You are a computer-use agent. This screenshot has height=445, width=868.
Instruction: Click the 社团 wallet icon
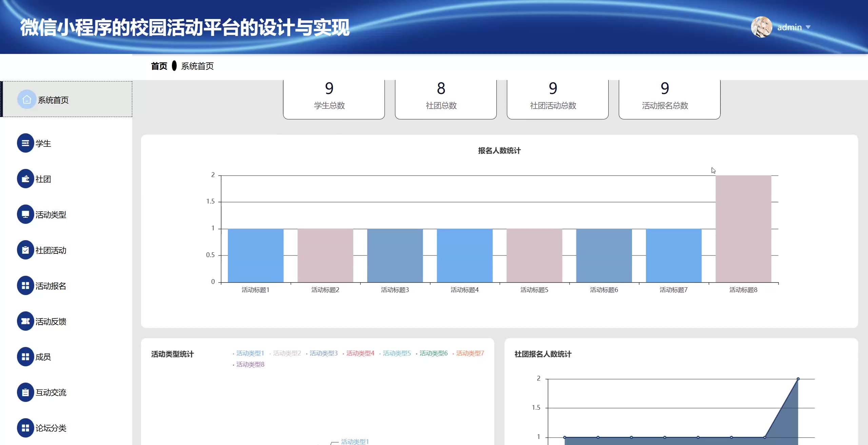[x=25, y=179]
